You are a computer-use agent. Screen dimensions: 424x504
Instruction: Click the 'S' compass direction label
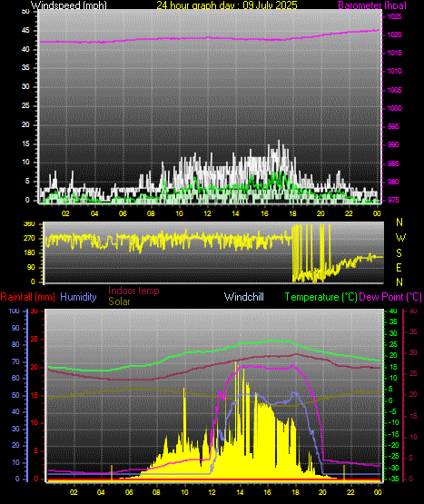[x=399, y=253]
